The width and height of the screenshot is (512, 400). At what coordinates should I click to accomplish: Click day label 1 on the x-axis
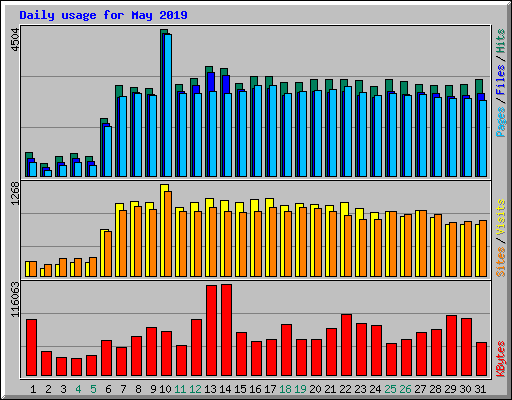(x=33, y=389)
